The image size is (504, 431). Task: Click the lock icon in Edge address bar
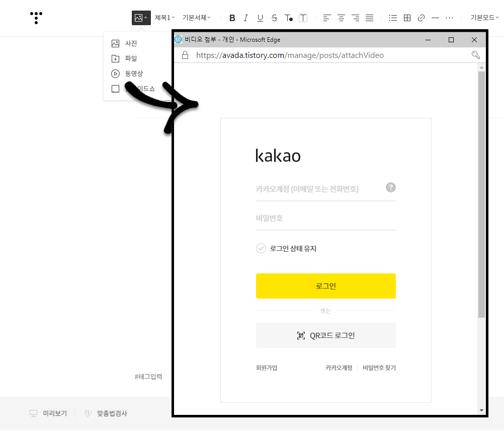[185, 55]
